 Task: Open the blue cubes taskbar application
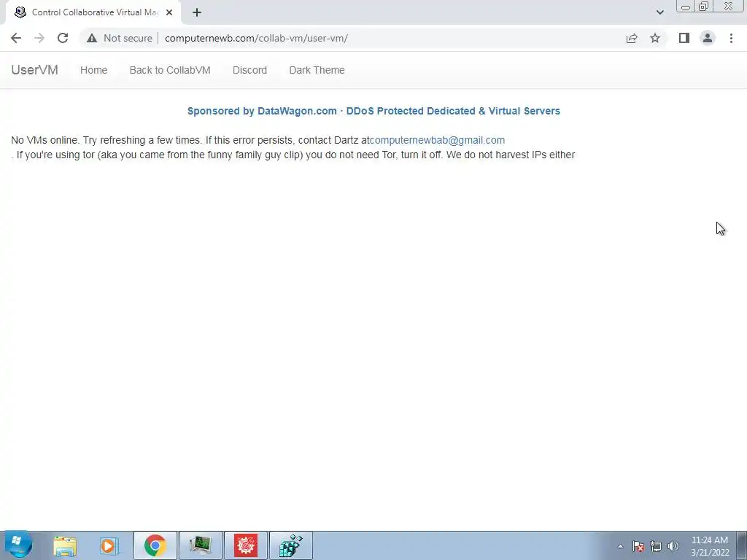click(x=291, y=545)
